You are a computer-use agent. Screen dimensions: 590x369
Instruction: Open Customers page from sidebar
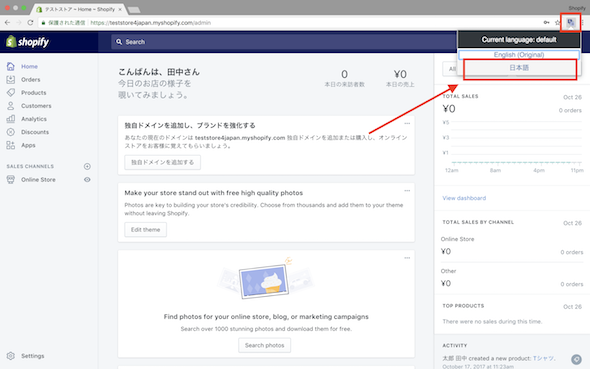pos(36,106)
